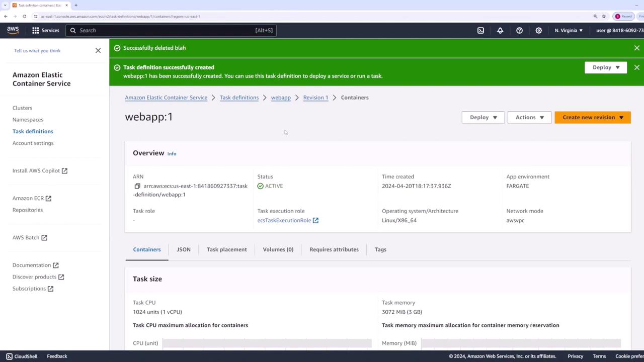Screen dimensions: 644x362
Task: Expand the Deploy dropdown beside Actions
Action: [x=483, y=117]
